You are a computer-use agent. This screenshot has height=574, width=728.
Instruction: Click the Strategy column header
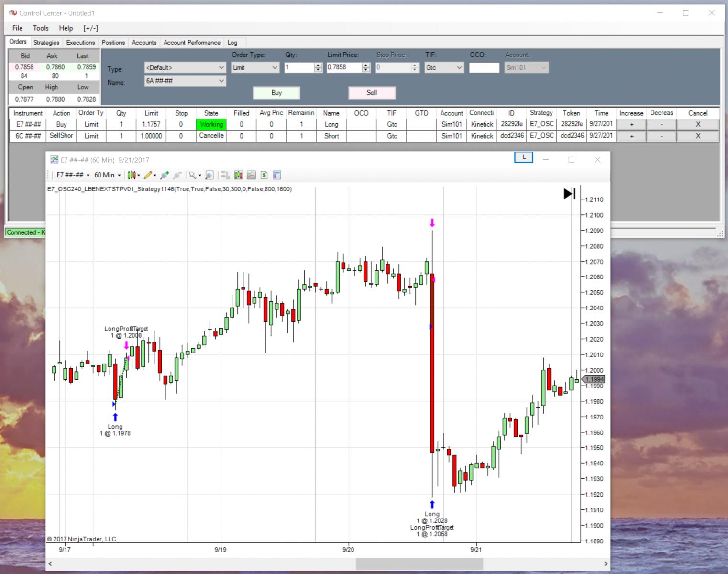(541, 113)
